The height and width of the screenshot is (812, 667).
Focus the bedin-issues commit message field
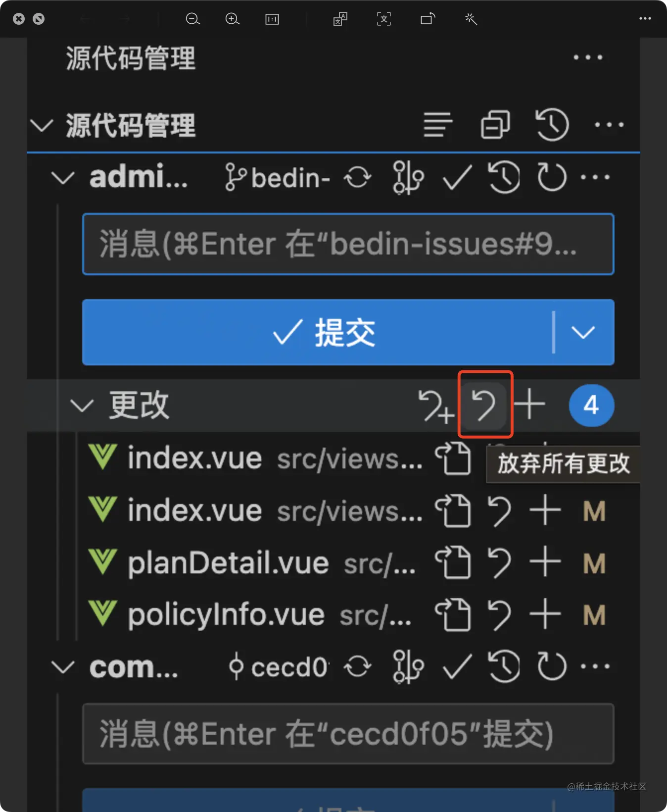click(348, 244)
